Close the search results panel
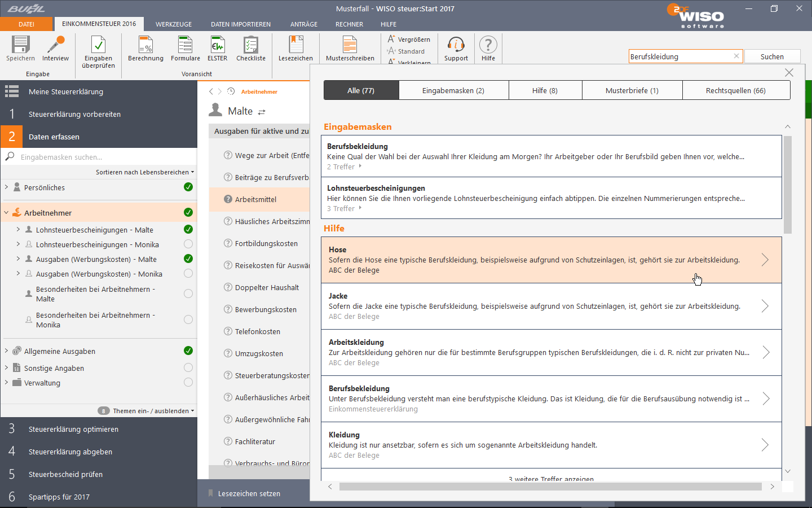The image size is (812, 508). click(x=789, y=73)
